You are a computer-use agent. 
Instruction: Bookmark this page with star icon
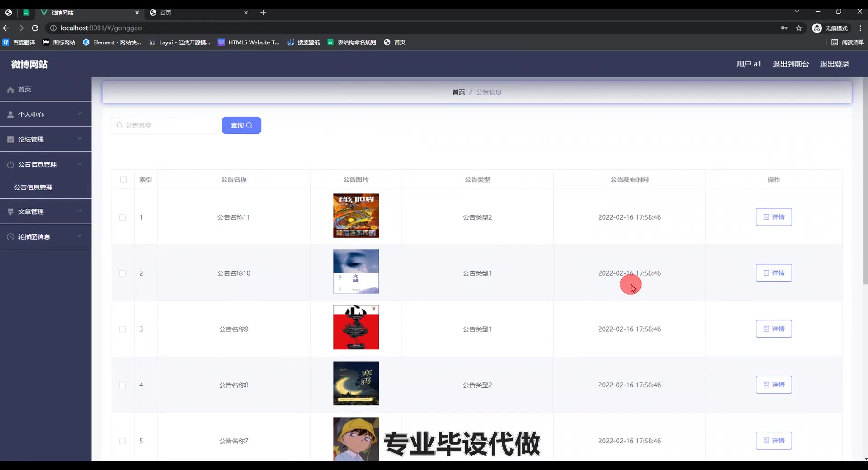[799, 28]
